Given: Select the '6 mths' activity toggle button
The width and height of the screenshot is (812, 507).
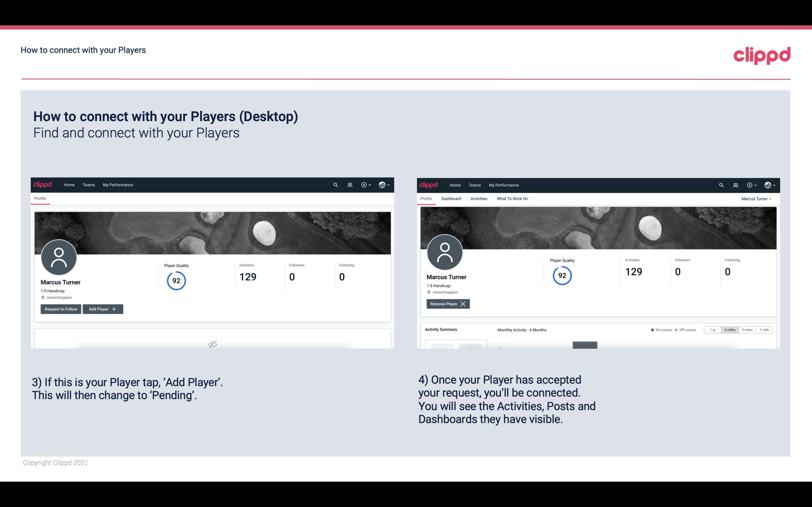Looking at the screenshot, I should coord(730,329).
